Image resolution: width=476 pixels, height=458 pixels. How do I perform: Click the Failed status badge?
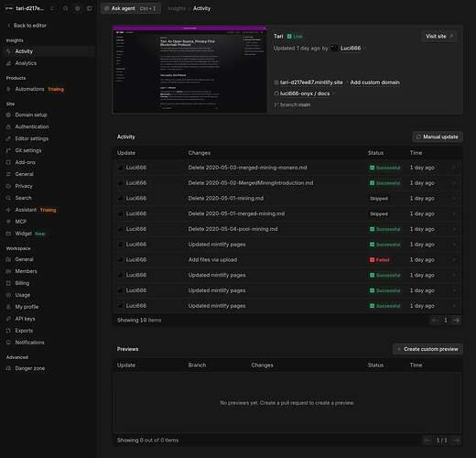click(x=379, y=260)
